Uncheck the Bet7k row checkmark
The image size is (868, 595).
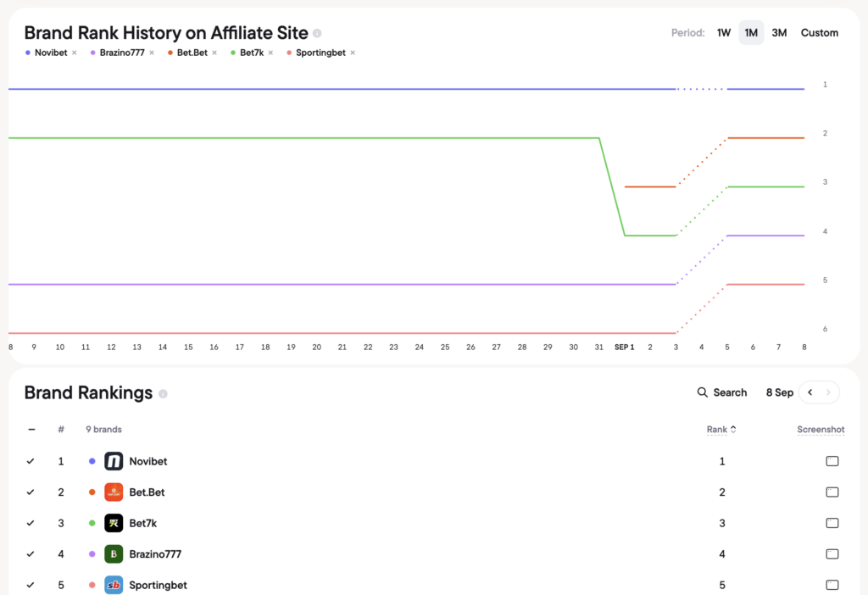click(31, 523)
